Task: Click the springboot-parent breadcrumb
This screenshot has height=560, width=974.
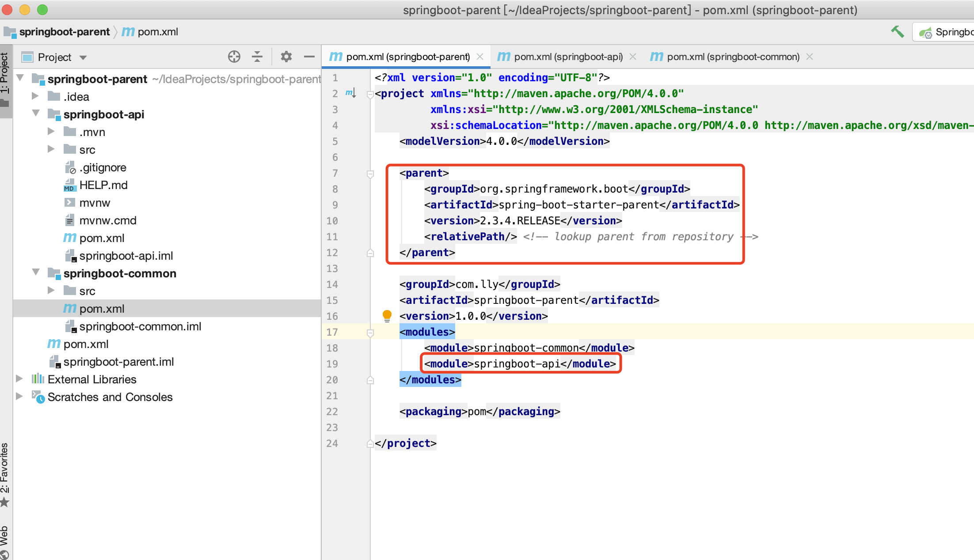Action: (x=64, y=32)
